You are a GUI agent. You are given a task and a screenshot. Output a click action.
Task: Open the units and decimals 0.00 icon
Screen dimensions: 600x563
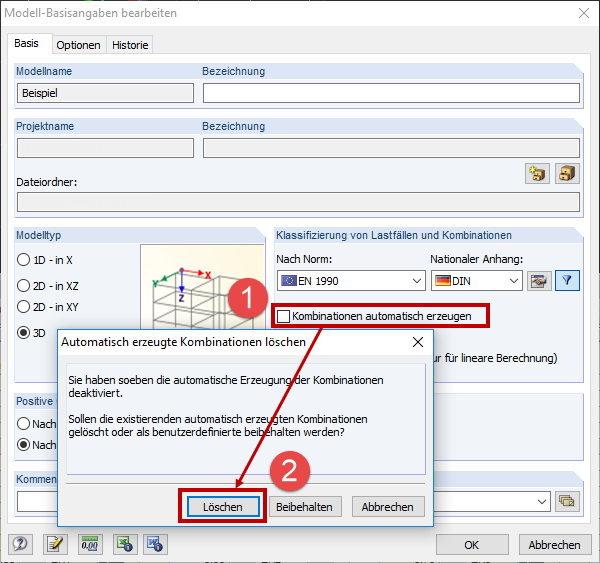[x=90, y=544]
